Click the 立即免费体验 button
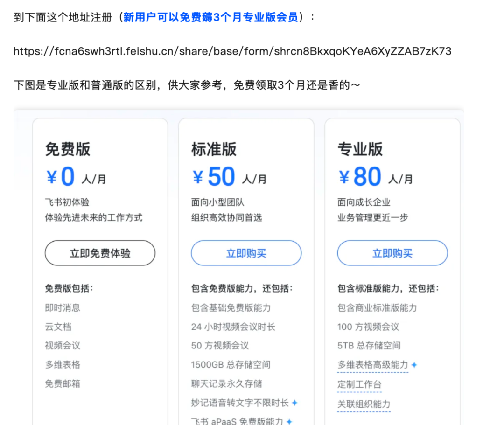Viewport: 504px width, 425px height. point(100,253)
